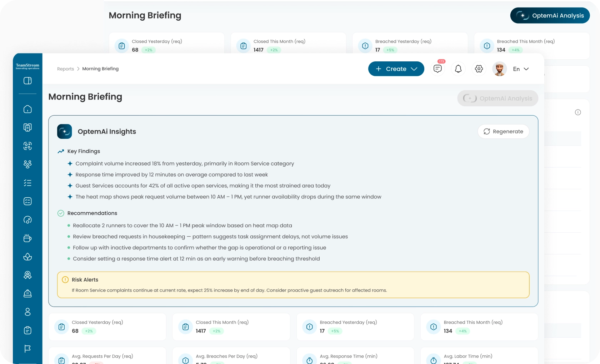Select the person icon in the sidebar
This screenshot has width=600, height=364.
[27, 312]
